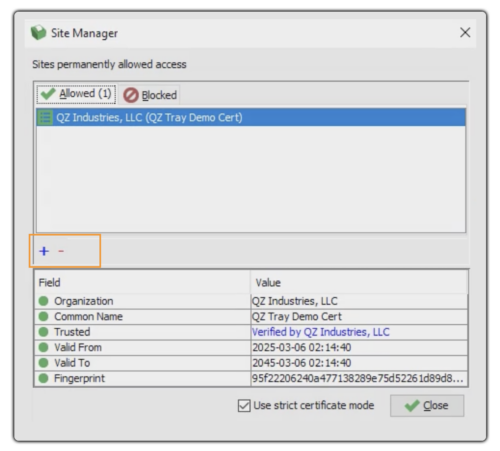
Task: Click the Close button
Action: 427,406
